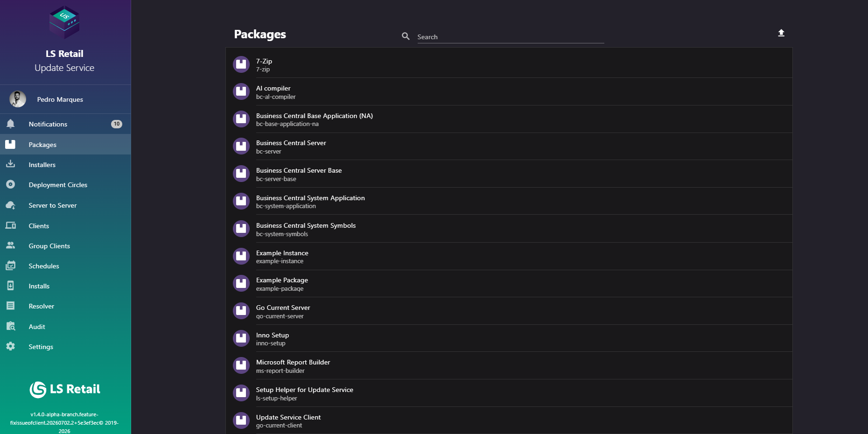Open Business Central Base Application (NA) package

509,119
